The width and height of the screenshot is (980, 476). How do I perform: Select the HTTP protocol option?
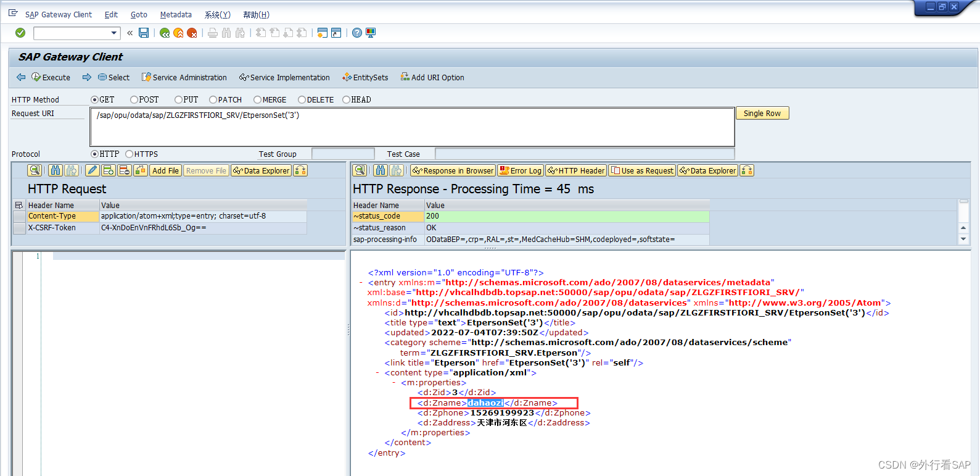tap(94, 154)
